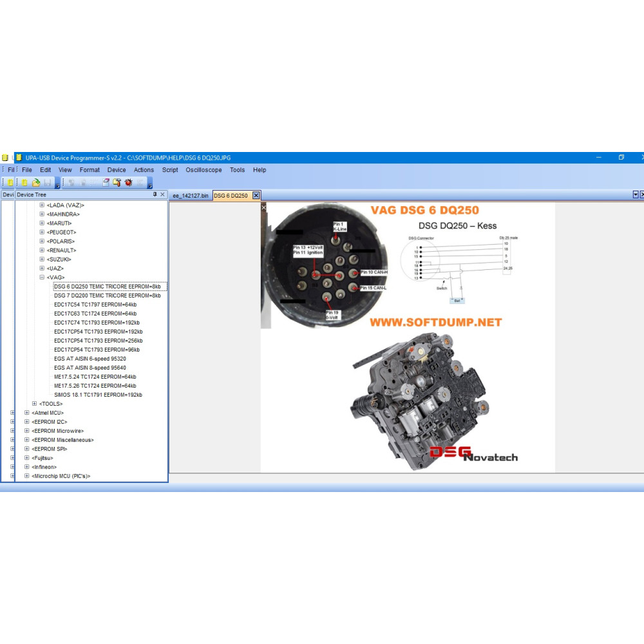The image size is (644, 644).
Task: Open the Actions menu
Action: pyautogui.click(x=144, y=169)
